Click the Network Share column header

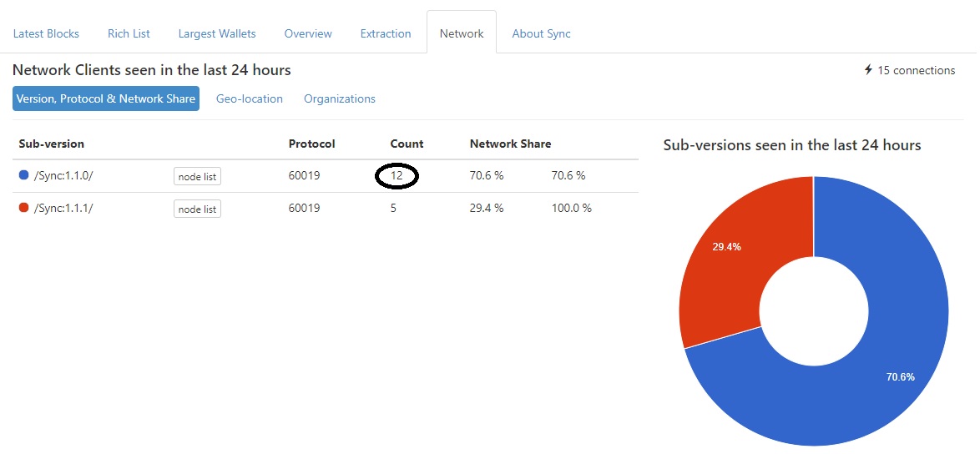click(511, 144)
